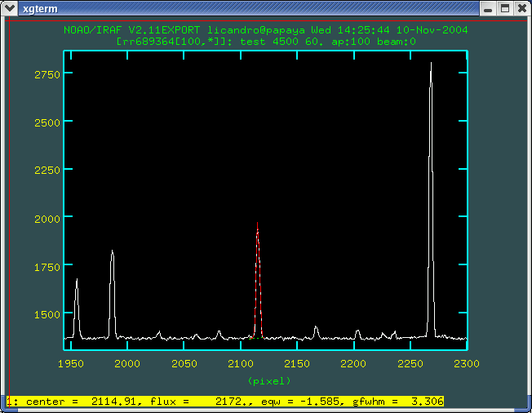Click the spectral peak near pixel 1987
The image size is (532, 413).
tap(112, 255)
